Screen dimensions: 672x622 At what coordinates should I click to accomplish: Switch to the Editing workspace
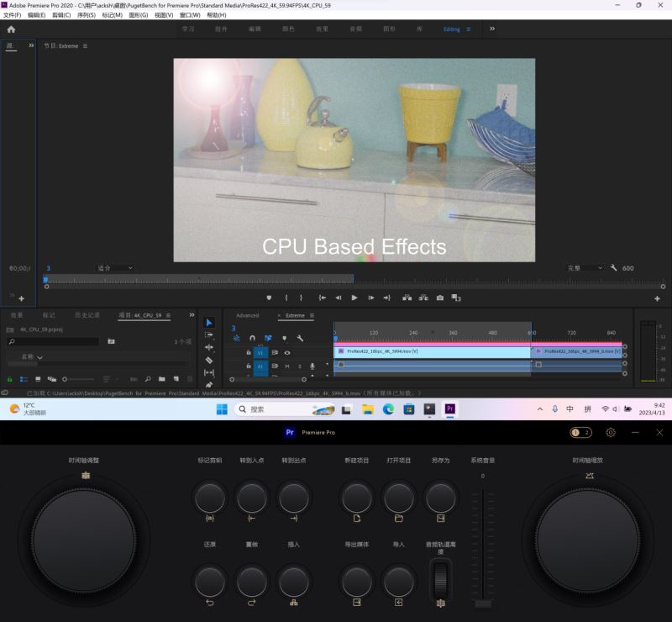point(452,29)
